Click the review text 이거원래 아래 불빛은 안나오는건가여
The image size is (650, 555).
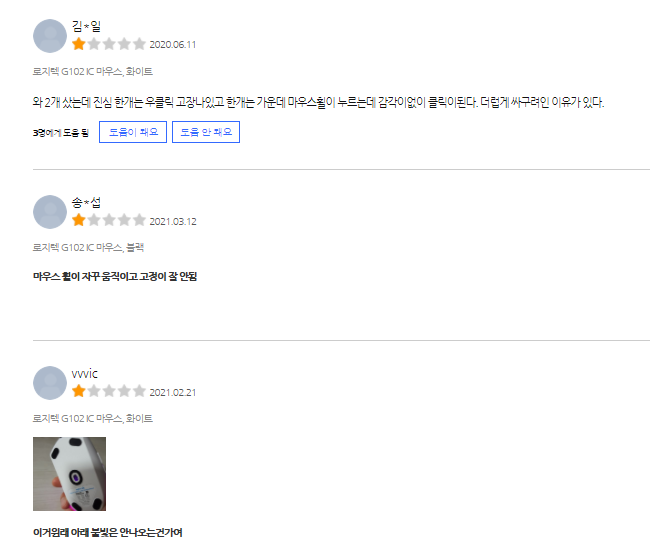coord(108,532)
